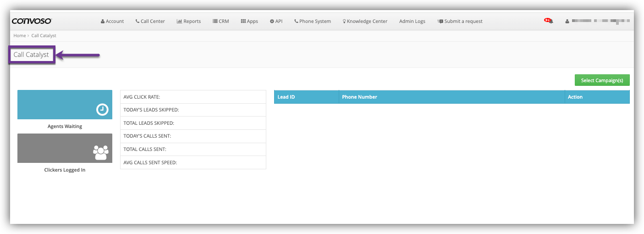Viewport: 644px width, 234px height.
Task: Click TODAY'S LEADS SKIPPED row
Action: [193, 110]
